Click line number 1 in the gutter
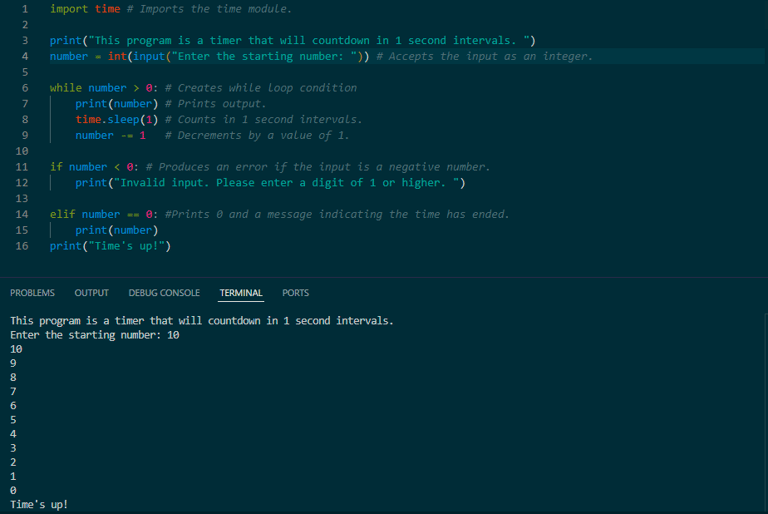Image resolution: width=768 pixels, height=514 pixels. pyautogui.click(x=25, y=9)
